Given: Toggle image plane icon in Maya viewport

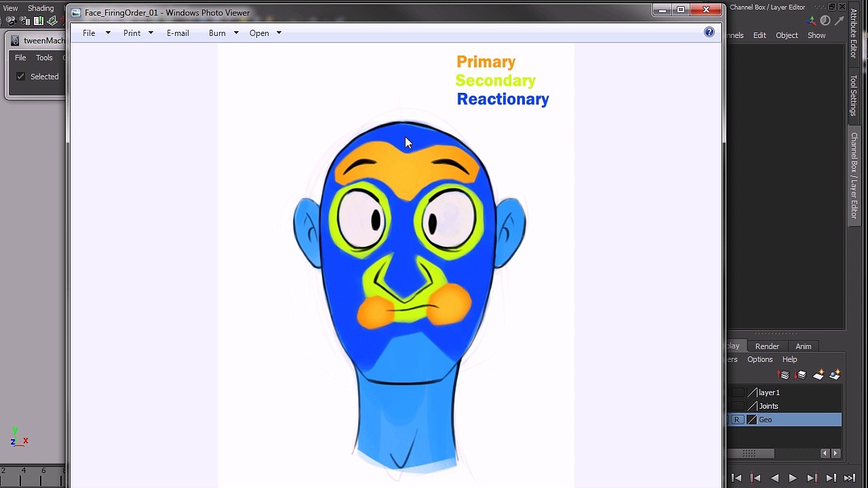Looking at the screenshot, I should (52, 21).
